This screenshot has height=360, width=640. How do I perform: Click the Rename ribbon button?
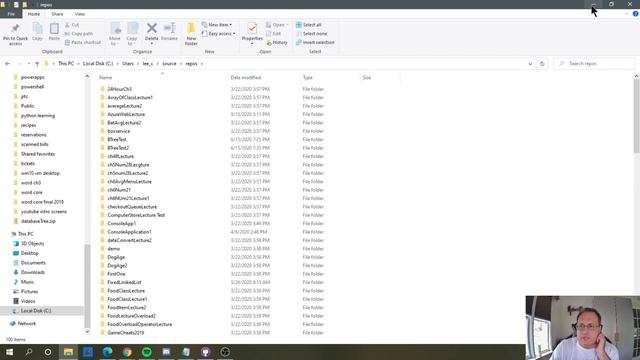(x=169, y=32)
